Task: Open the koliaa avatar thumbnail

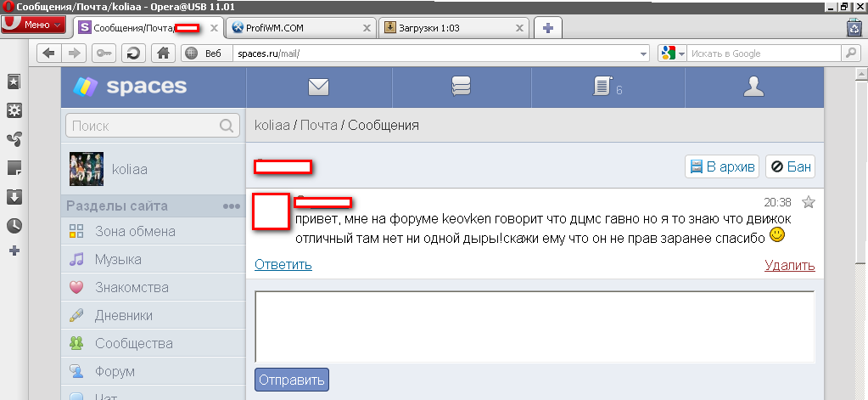Action: click(x=87, y=169)
